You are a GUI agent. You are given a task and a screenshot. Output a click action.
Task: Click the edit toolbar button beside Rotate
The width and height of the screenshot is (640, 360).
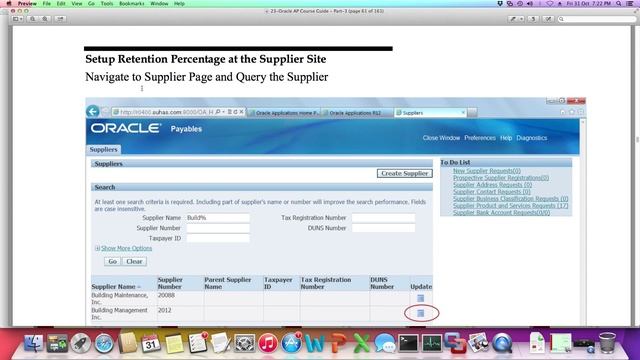coord(548,19)
